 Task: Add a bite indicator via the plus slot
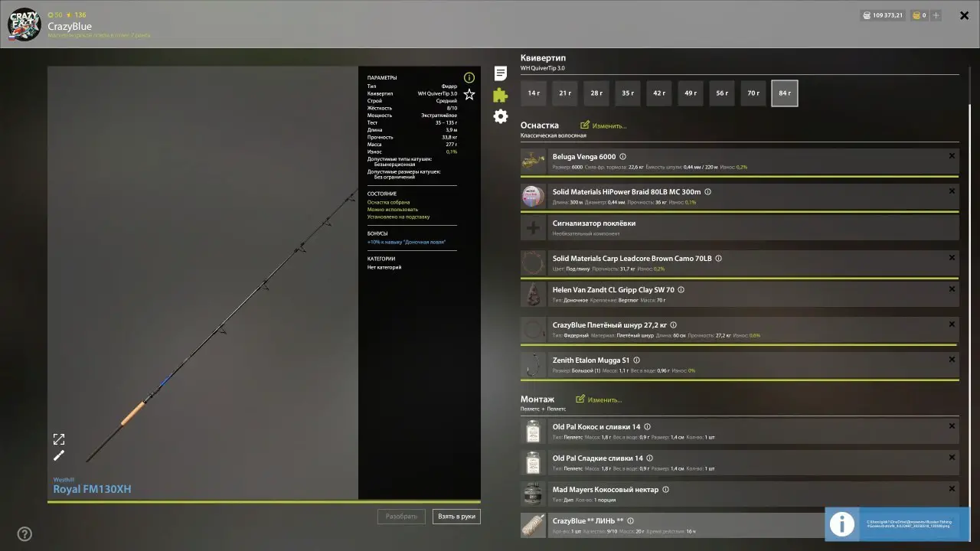533,228
